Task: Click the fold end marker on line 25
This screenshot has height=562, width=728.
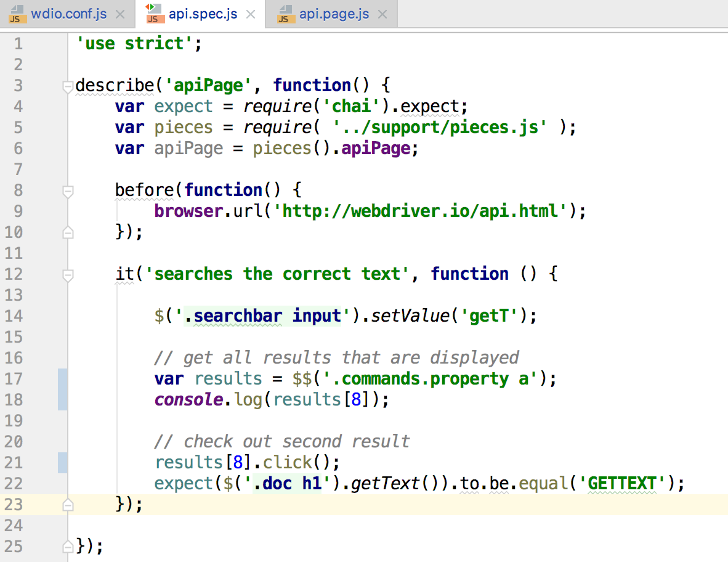Action: click(68, 546)
